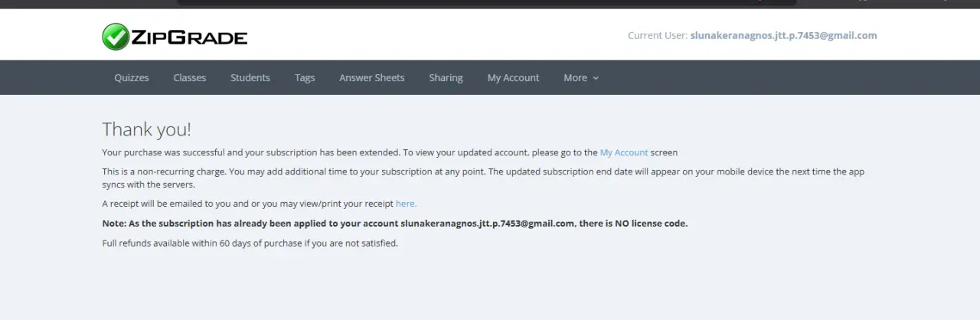Click the ZipGrade green checkmark logo icon
The width and height of the screenshot is (980, 320).
116,36
